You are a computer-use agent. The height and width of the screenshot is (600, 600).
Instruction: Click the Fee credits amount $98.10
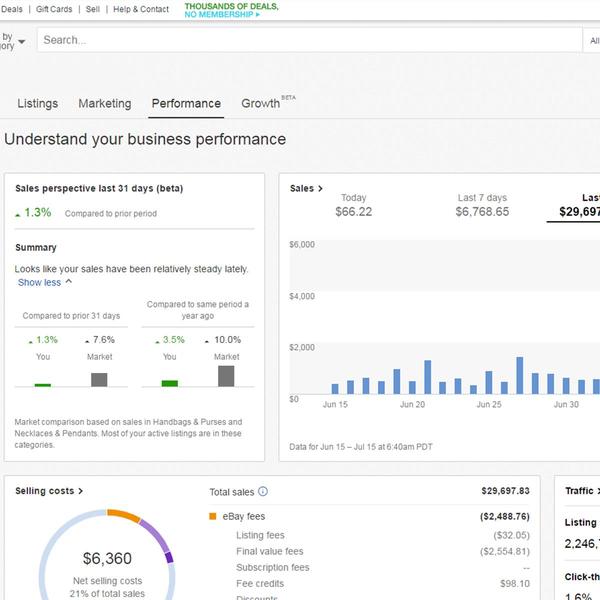point(515,584)
